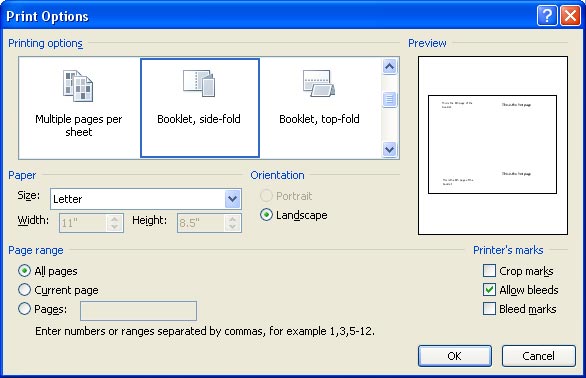Screen dimensions: 586x378
Task: Pick the Booklet, top-fold icon
Action: coord(319,83)
